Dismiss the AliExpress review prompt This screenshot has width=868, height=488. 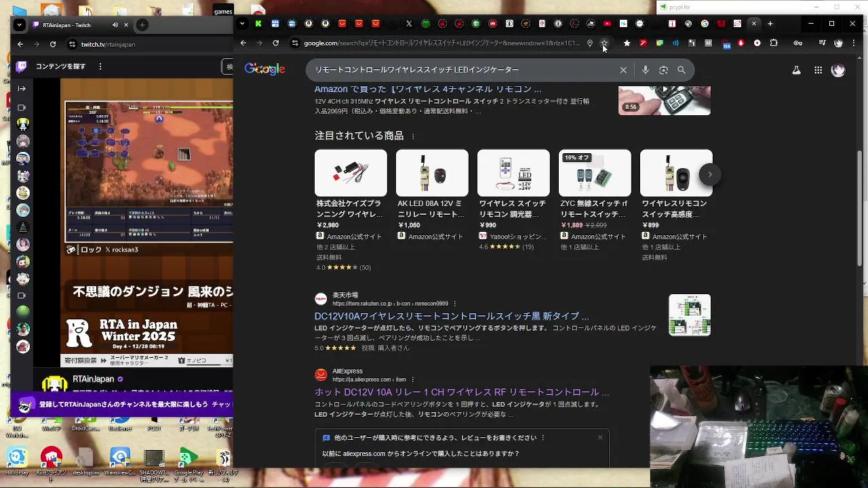point(600,437)
